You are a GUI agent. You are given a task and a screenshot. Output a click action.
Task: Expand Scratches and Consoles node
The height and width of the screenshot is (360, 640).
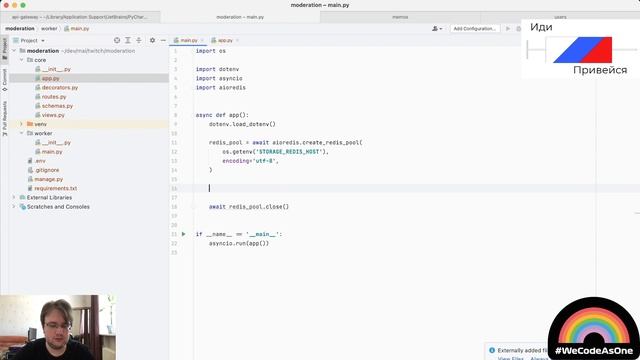[x=14, y=207]
